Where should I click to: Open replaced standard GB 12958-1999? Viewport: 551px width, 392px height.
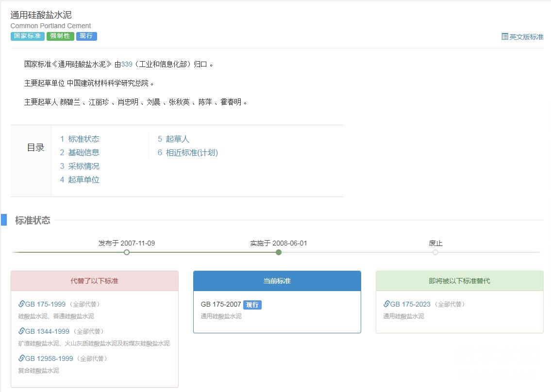click(x=49, y=359)
